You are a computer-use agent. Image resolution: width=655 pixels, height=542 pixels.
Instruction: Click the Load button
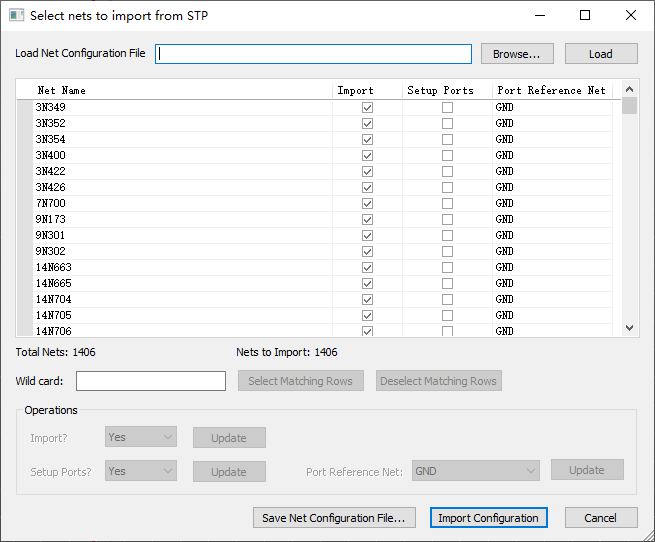pyautogui.click(x=601, y=54)
